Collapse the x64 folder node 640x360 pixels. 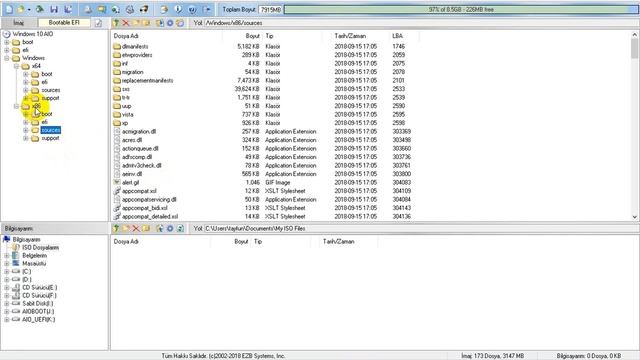point(16,66)
